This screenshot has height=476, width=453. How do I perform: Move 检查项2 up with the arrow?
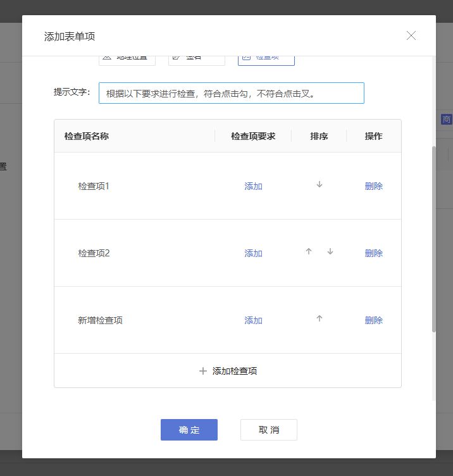(x=309, y=252)
